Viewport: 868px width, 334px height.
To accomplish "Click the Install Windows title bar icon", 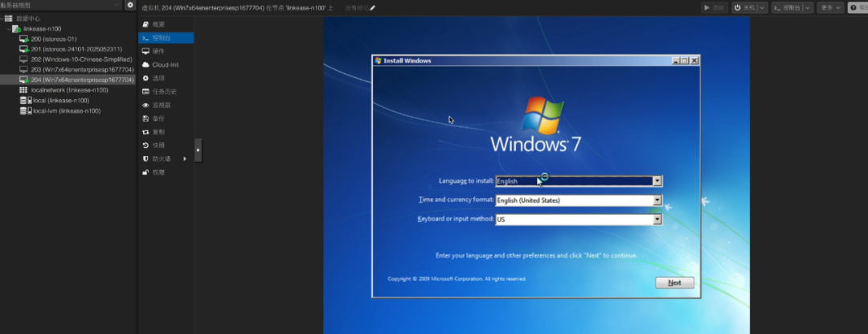I will (378, 61).
